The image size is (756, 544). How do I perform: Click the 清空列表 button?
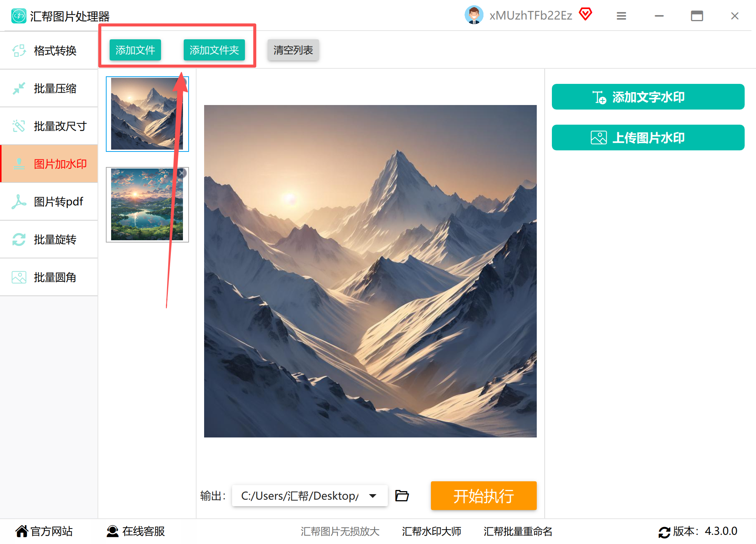click(293, 50)
